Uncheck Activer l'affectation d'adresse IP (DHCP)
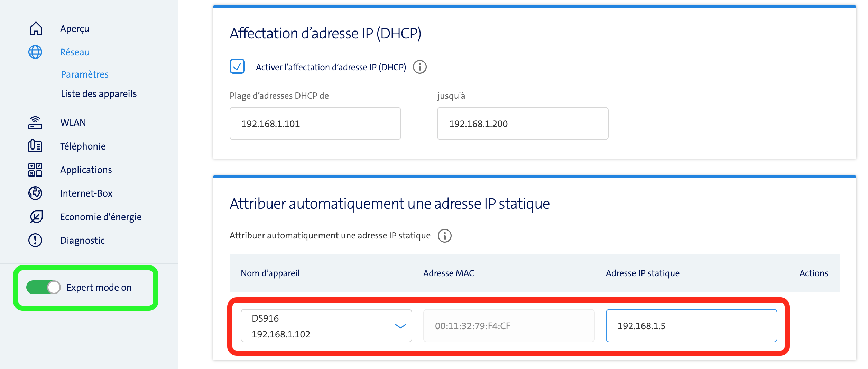This screenshot has width=868, height=369. click(x=237, y=66)
